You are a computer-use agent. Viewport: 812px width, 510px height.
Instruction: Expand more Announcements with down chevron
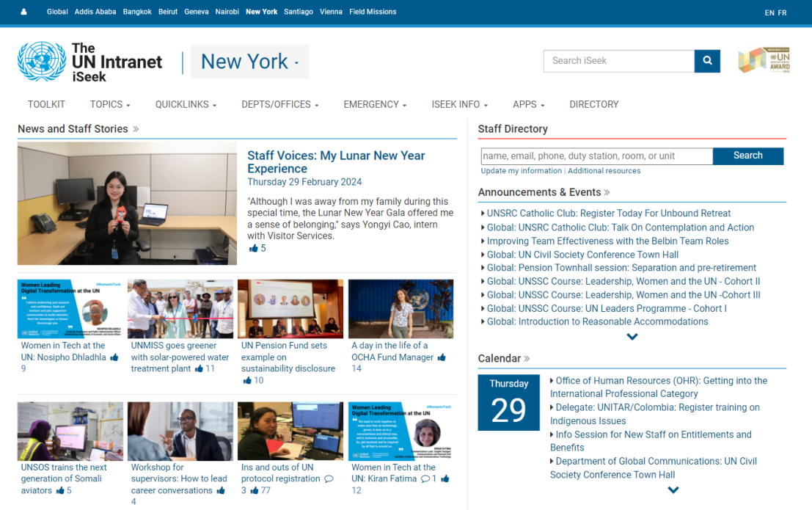coord(632,337)
